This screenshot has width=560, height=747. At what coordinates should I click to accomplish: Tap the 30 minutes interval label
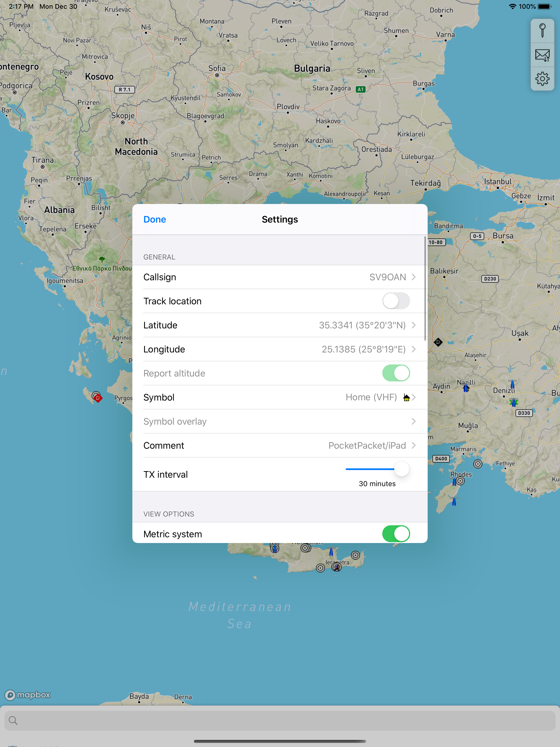pos(377,484)
